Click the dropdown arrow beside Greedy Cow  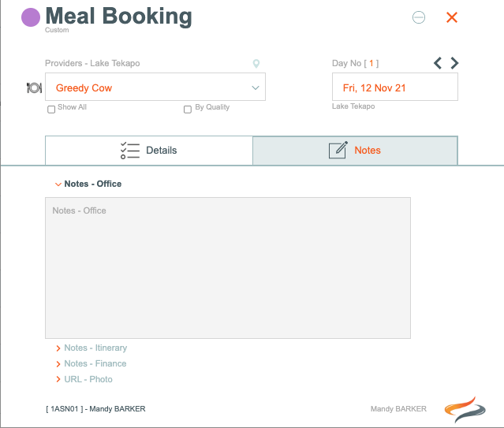(x=256, y=87)
